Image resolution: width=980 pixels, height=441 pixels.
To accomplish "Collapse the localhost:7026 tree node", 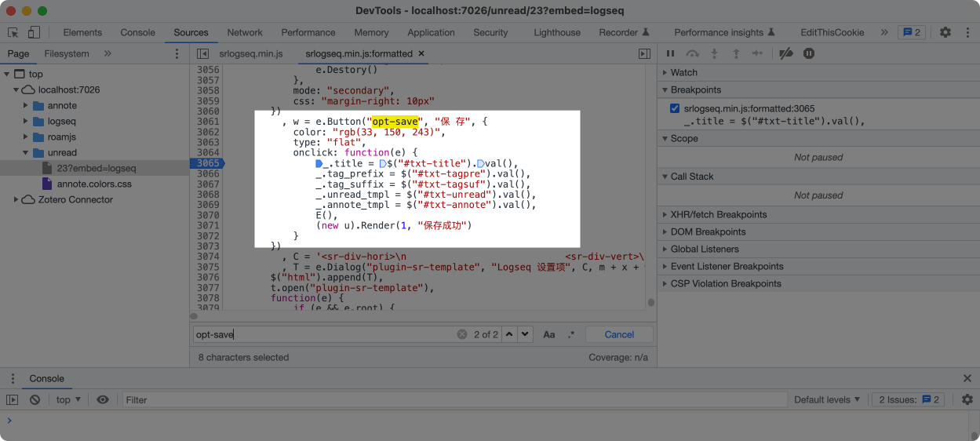I will click(x=16, y=89).
